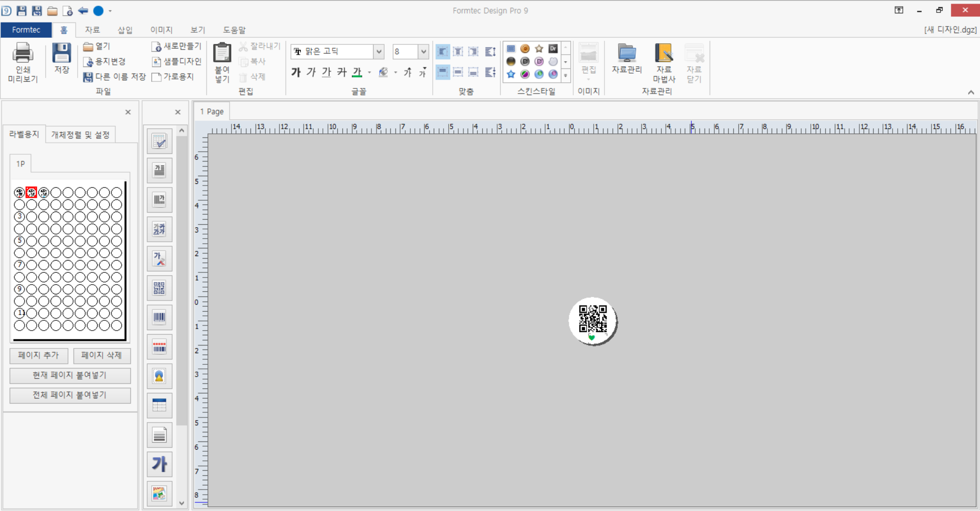Click the 새로만들기 button

coord(177,46)
